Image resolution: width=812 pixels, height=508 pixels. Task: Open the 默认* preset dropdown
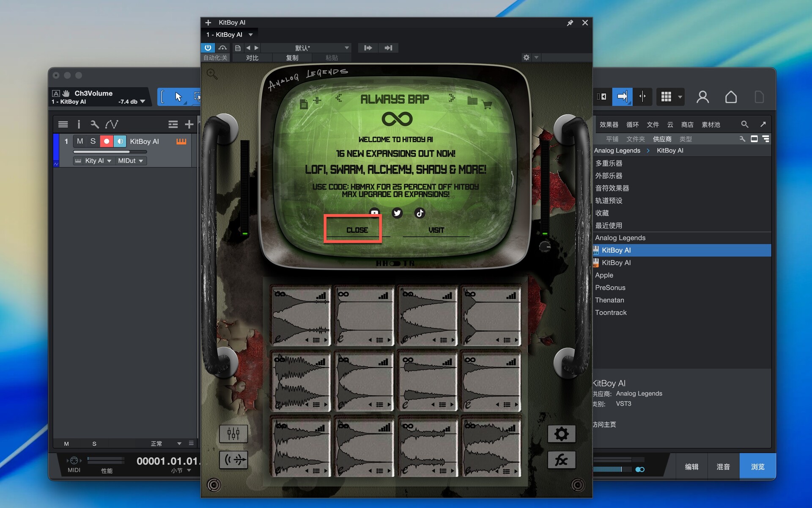pos(306,48)
